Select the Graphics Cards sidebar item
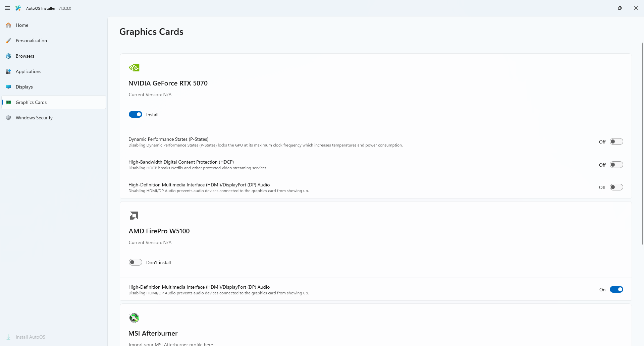 [x=54, y=102]
